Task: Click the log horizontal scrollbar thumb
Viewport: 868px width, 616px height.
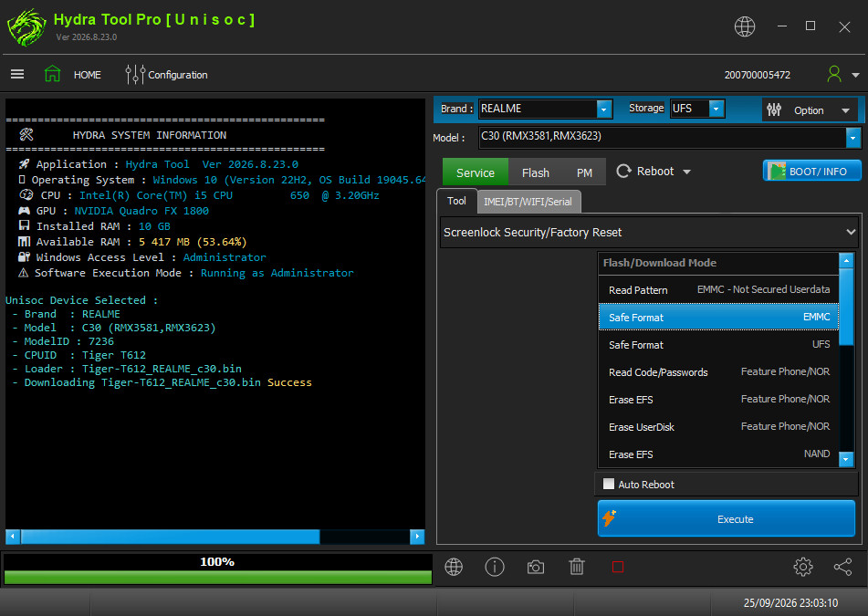Action: click(x=170, y=537)
